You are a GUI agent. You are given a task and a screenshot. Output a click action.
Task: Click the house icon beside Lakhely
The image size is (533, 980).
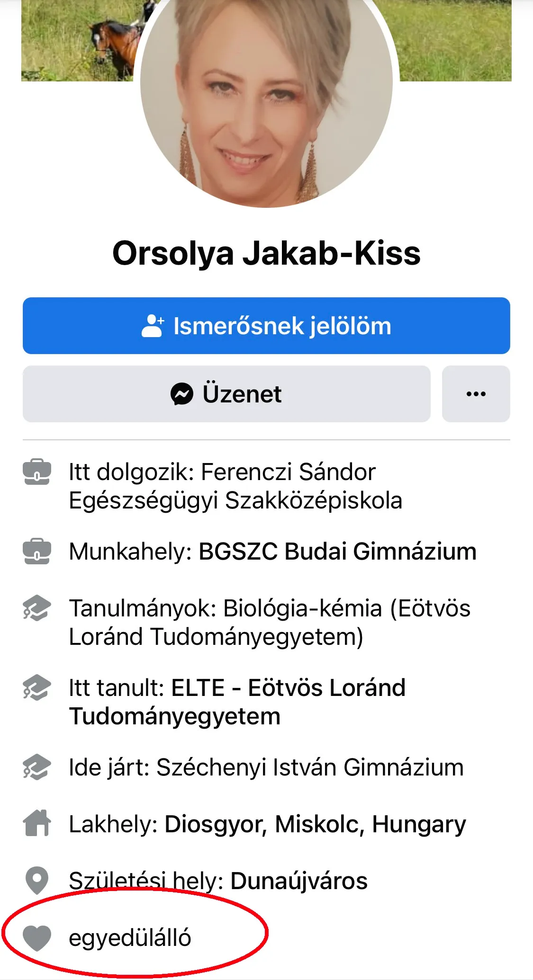click(36, 824)
